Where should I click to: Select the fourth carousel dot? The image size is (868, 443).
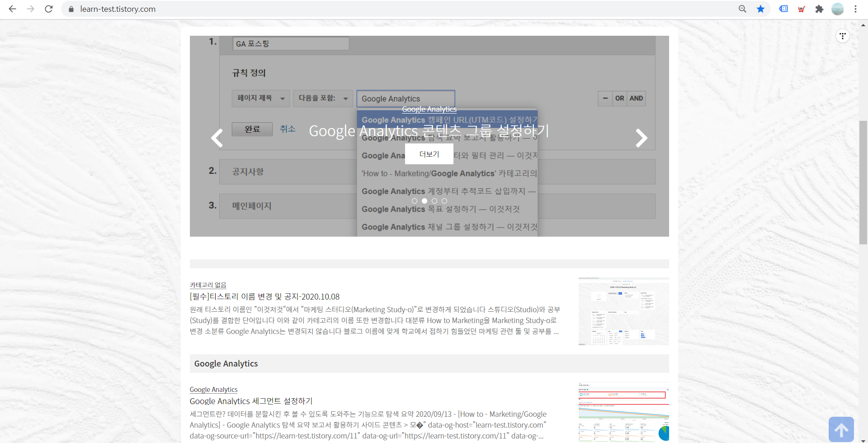[x=444, y=201]
